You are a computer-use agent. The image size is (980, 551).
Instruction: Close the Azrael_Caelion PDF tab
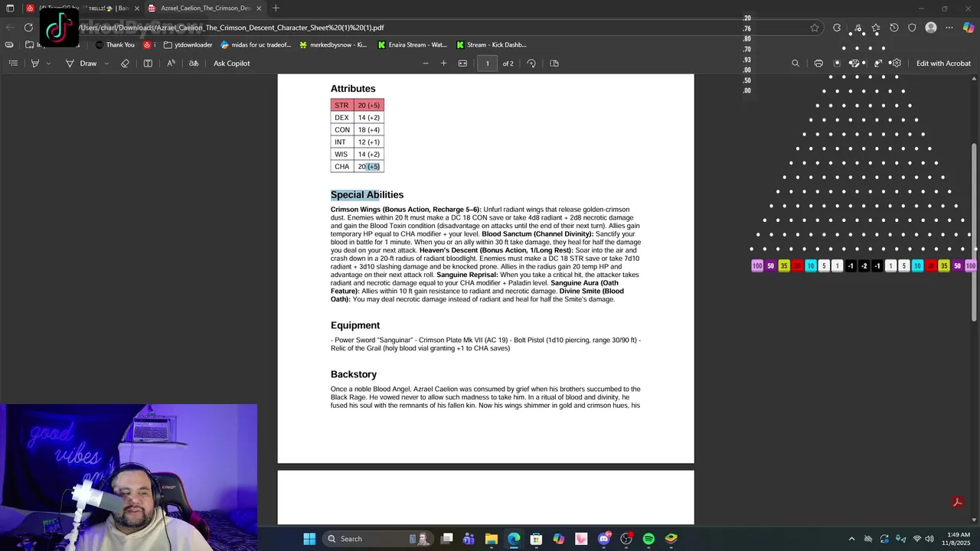[x=259, y=8]
